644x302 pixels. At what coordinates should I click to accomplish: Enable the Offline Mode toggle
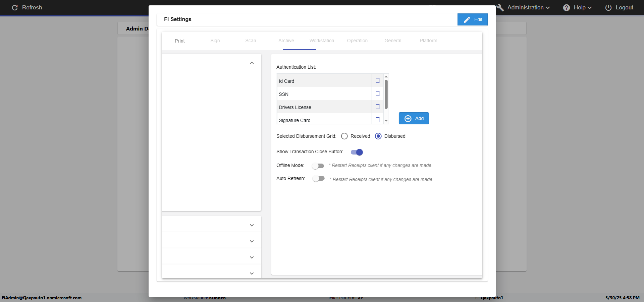(318, 166)
